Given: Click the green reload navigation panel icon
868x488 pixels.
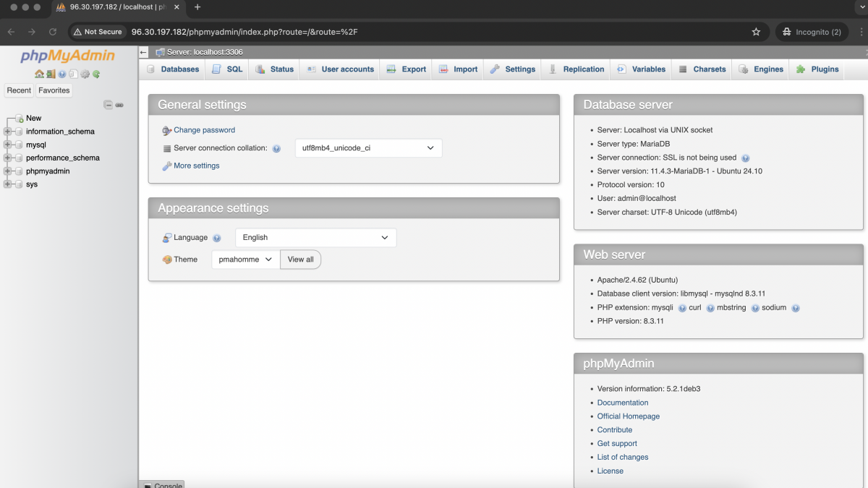Looking at the screenshot, I should (x=96, y=74).
